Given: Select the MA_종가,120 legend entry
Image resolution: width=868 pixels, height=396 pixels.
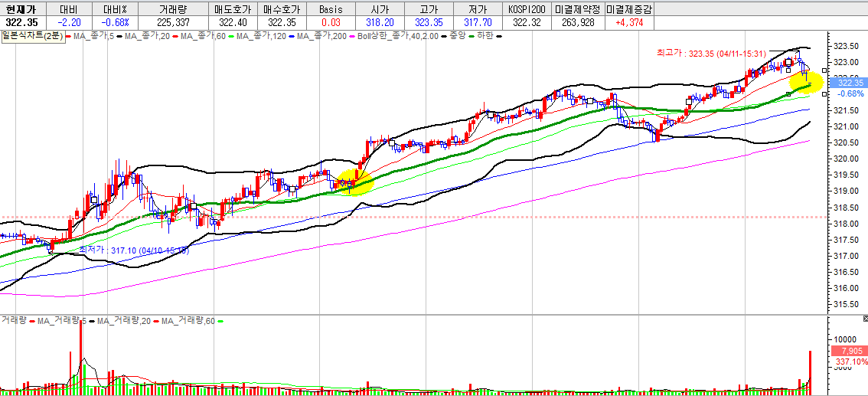Looking at the screenshot, I should point(261,36).
